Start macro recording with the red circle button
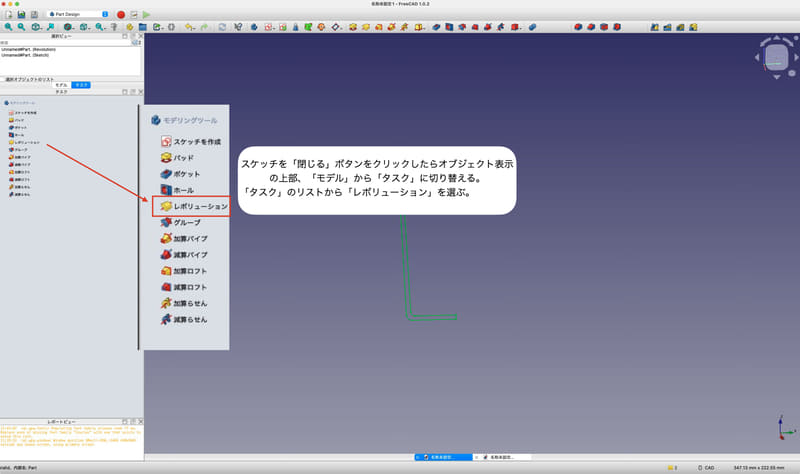This screenshot has height=474, width=800. click(x=121, y=15)
